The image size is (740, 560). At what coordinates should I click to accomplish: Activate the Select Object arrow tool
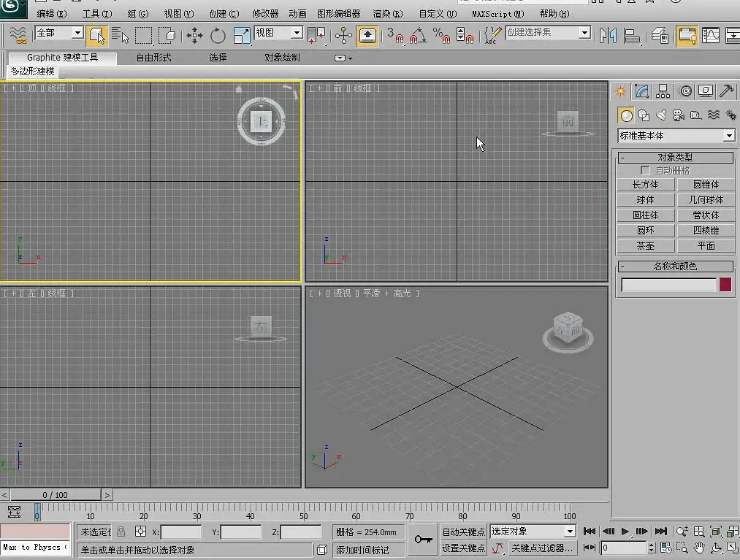coord(96,35)
